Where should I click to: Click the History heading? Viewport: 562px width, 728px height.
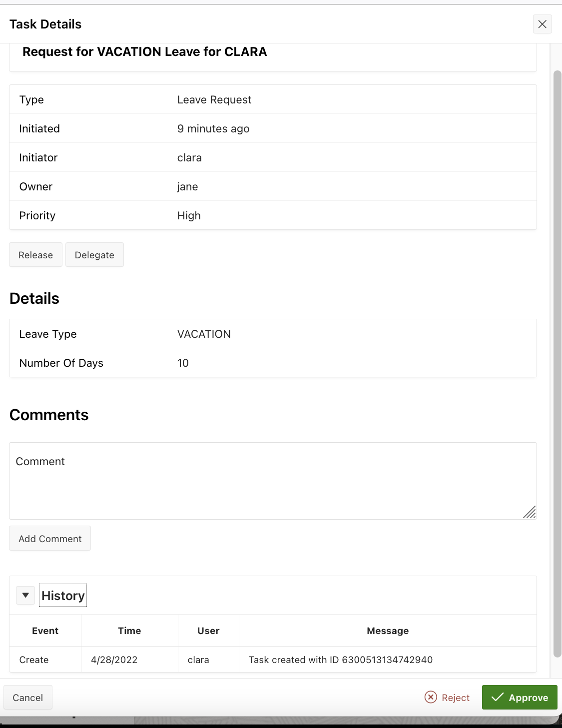point(63,596)
